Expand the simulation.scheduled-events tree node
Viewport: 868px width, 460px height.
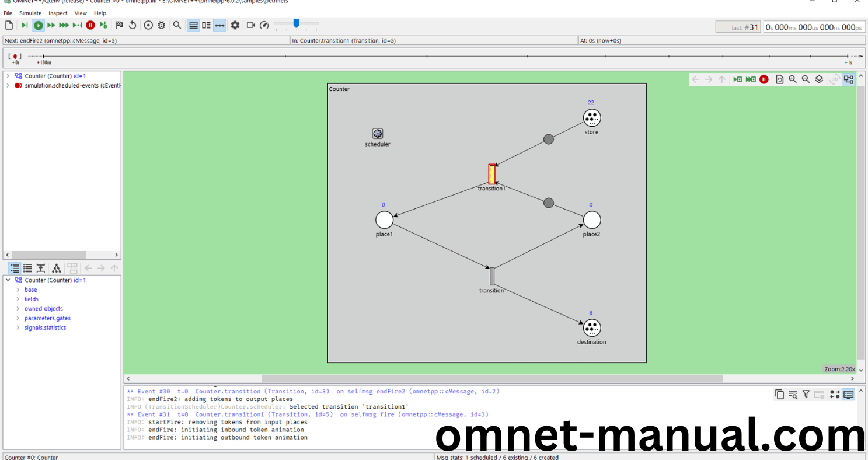(8, 85)
